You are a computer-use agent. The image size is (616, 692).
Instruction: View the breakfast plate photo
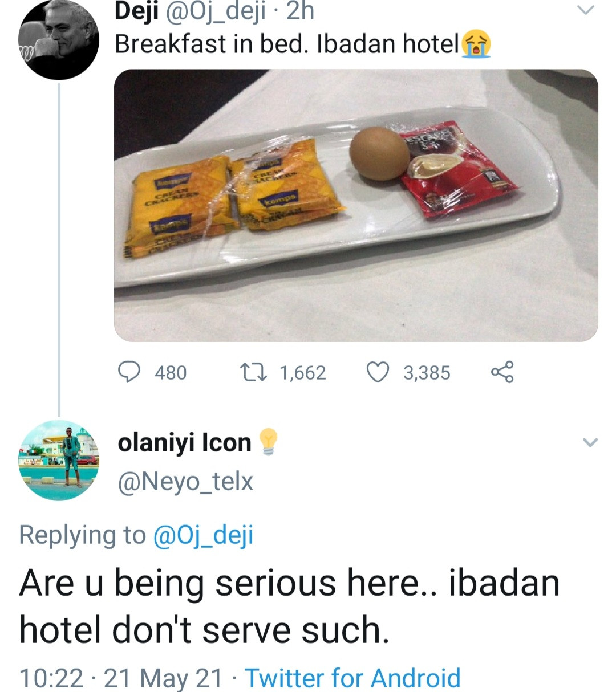(x=356, y=205)
